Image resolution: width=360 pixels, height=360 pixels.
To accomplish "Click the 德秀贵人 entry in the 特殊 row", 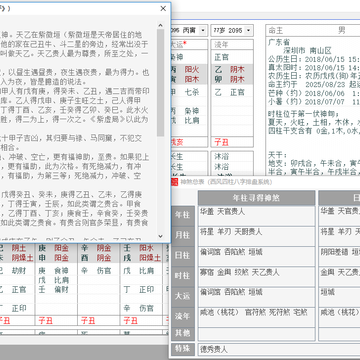I will [214, 349].
